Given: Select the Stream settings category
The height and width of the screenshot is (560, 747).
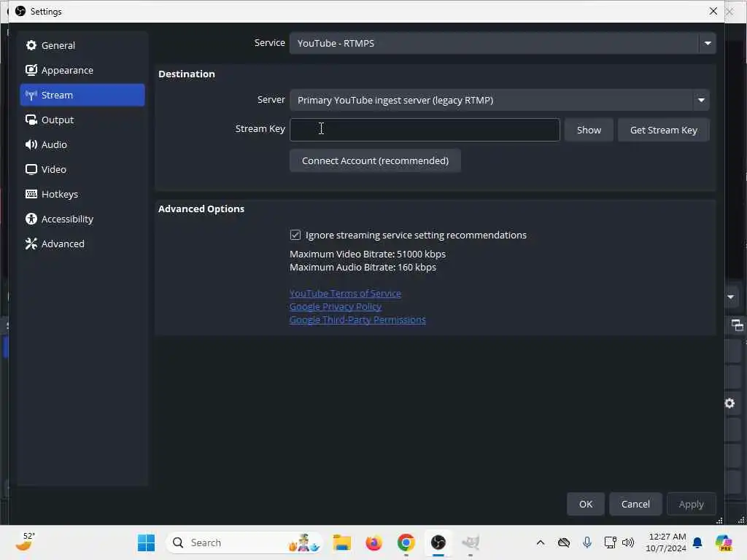Looking at the screenshot, I should [x=82, y=95].
